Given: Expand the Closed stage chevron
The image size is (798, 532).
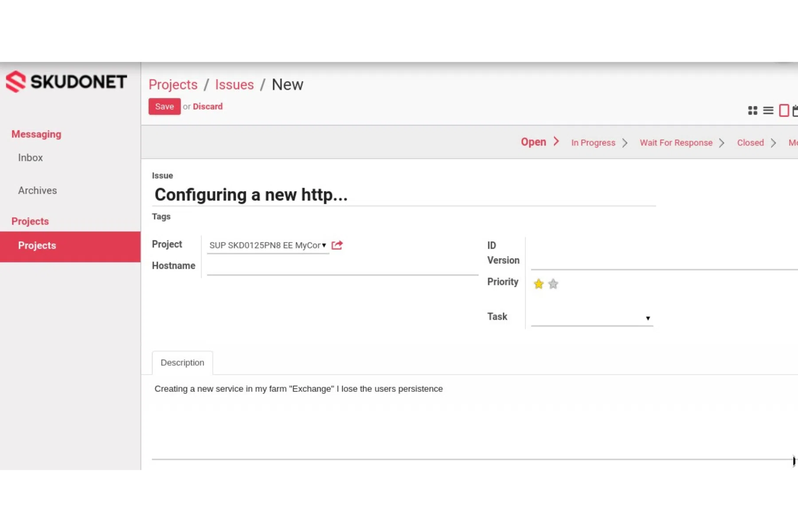Looking at the screenshot, I should coord(774,142).
